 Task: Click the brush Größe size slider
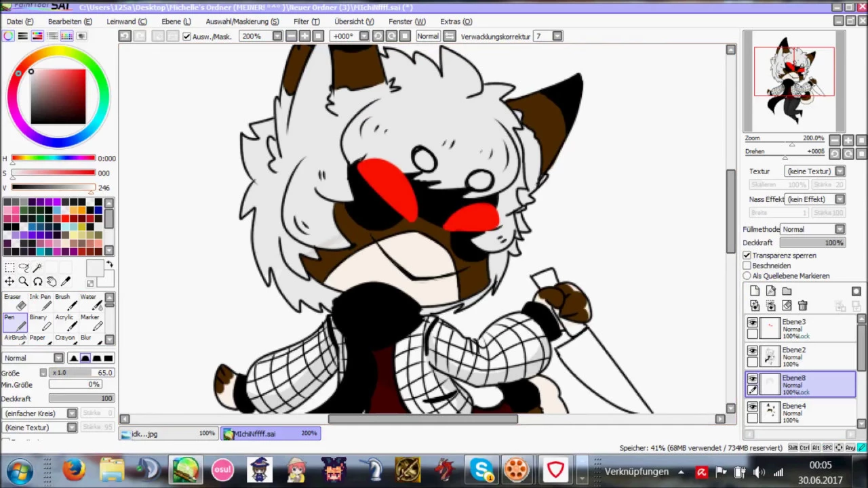pyautogui.click(x=81, y=373)
